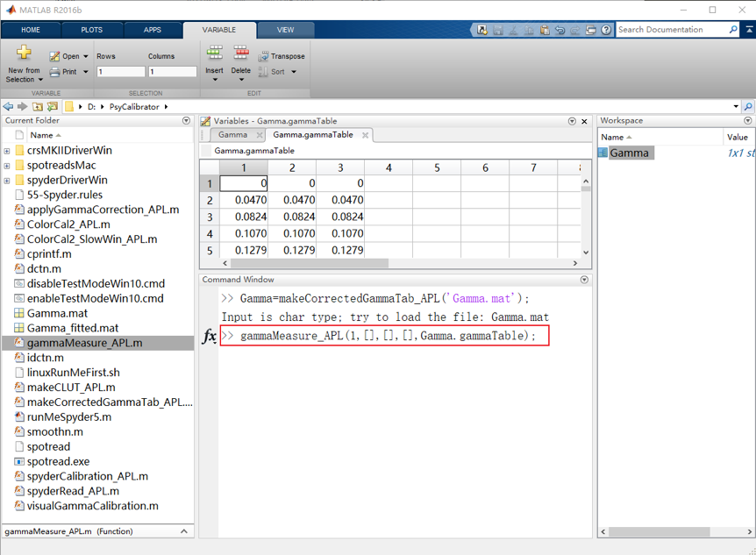Navigate back with the left arrow
This screenshot has height=555, width=756.
[x=8, y=107]
